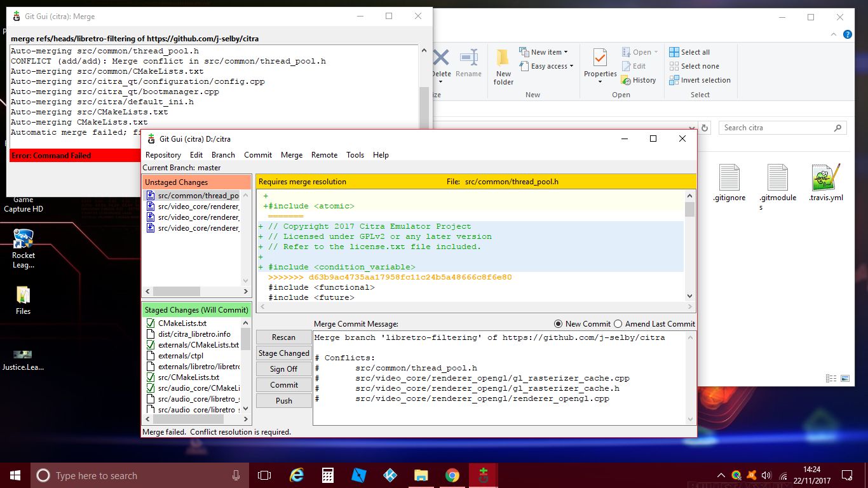The image size is (868, 488).
Task: Open the Remote menu
Action: (x=324, y=155)
